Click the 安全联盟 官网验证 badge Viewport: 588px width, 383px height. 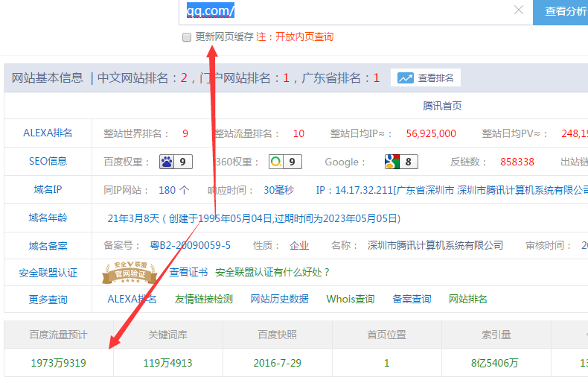point(130,273)
